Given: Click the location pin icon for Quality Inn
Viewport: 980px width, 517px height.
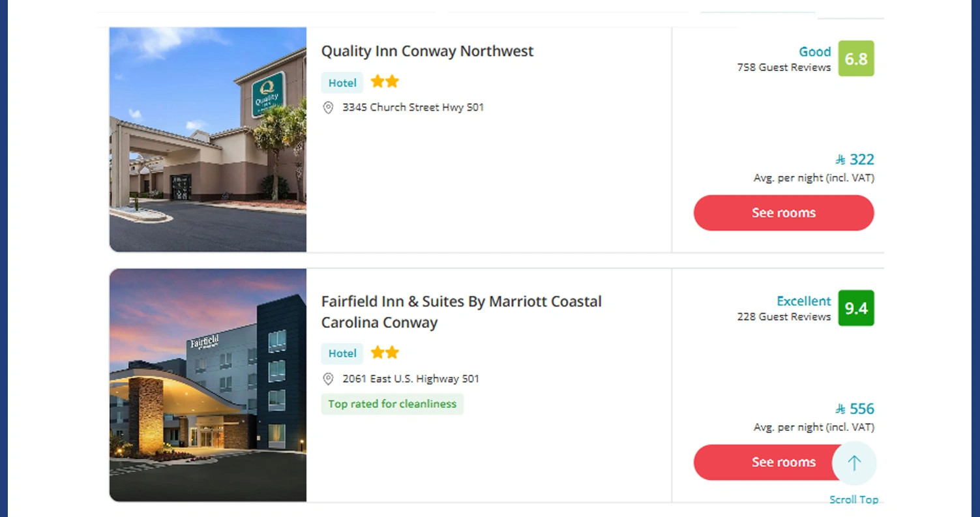Looking at the screenshot, I should point(329,108).
